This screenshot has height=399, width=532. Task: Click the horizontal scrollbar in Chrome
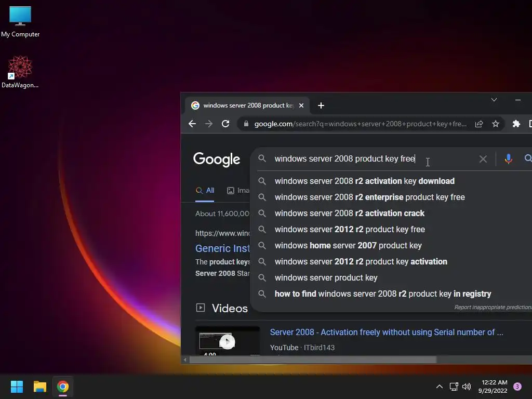tap(312, 360)
